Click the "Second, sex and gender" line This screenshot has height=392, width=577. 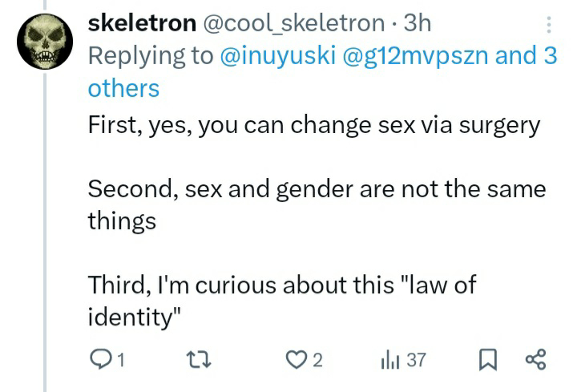[317, 204]
